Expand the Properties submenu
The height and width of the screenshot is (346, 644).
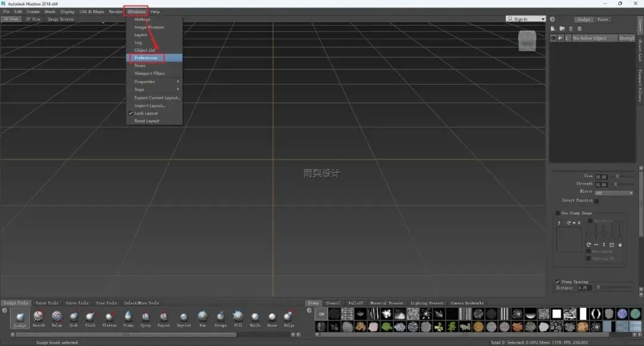154,82
